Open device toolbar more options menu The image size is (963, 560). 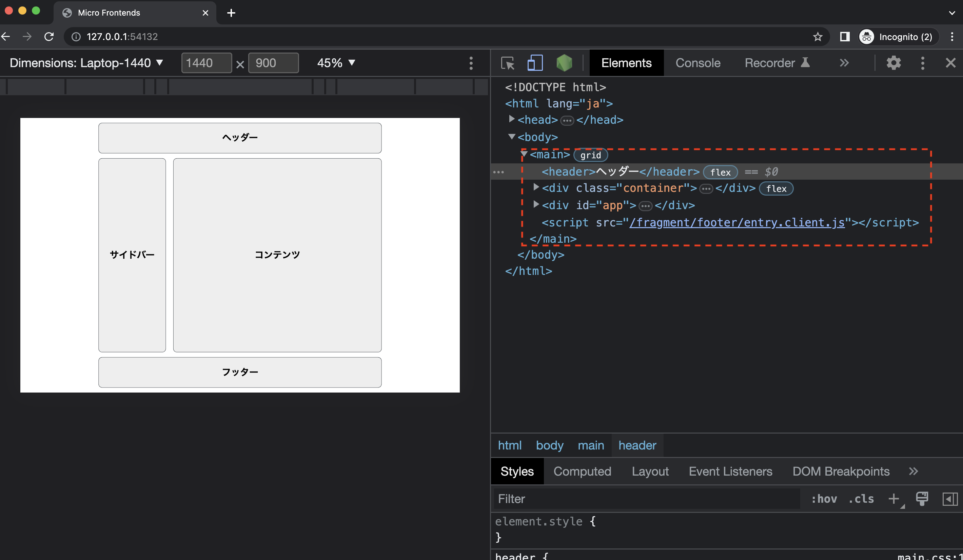click(471, 63)
